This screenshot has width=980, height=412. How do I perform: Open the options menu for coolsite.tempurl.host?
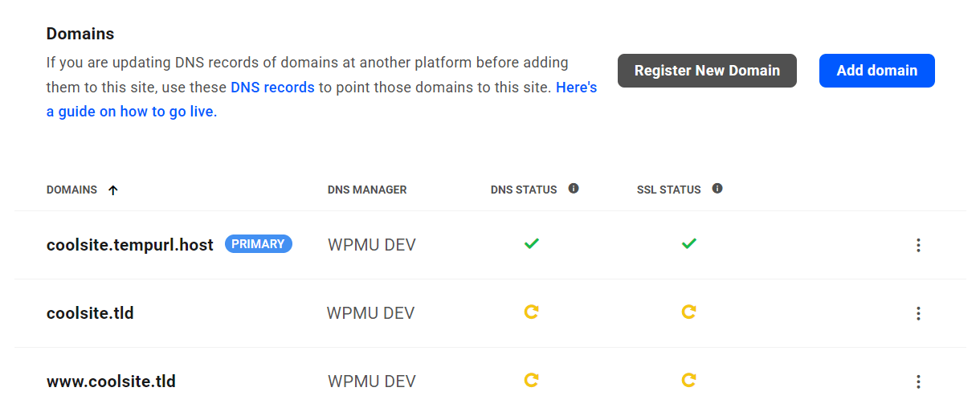(918, 245)
